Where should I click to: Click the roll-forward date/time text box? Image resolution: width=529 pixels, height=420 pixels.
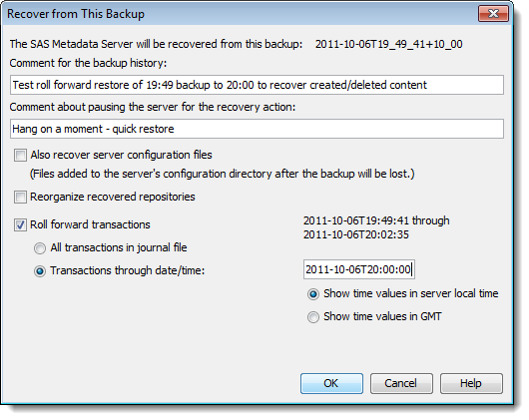[359, 269]
